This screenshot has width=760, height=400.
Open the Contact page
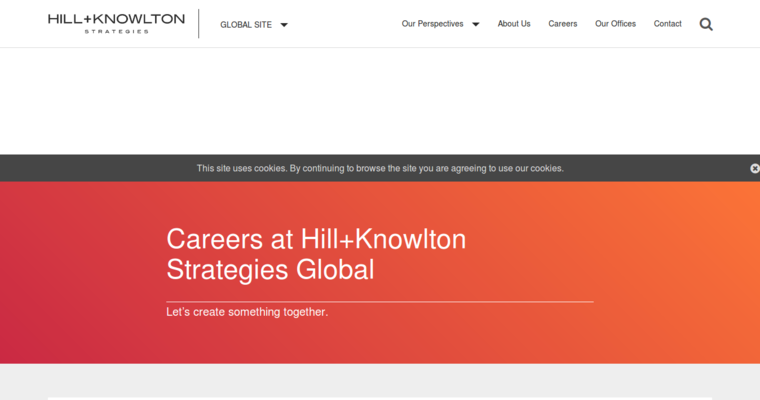(667, 24)
